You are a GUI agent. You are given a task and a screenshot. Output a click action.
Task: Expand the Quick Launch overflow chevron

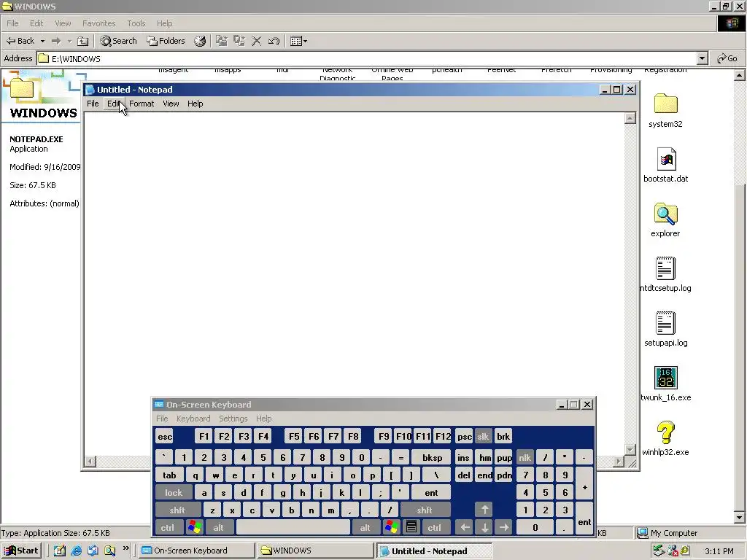coord(125,548)
